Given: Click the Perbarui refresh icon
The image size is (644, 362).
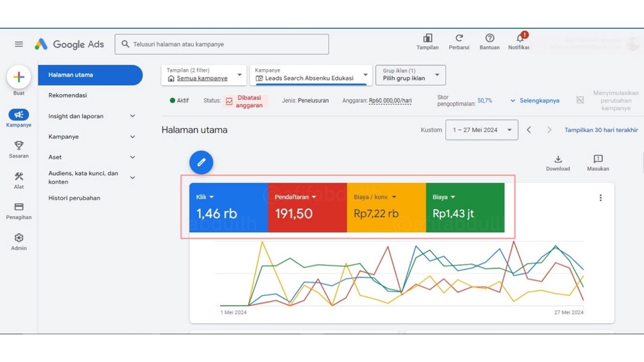Looking at the screenshot, I should click(459, 39).
